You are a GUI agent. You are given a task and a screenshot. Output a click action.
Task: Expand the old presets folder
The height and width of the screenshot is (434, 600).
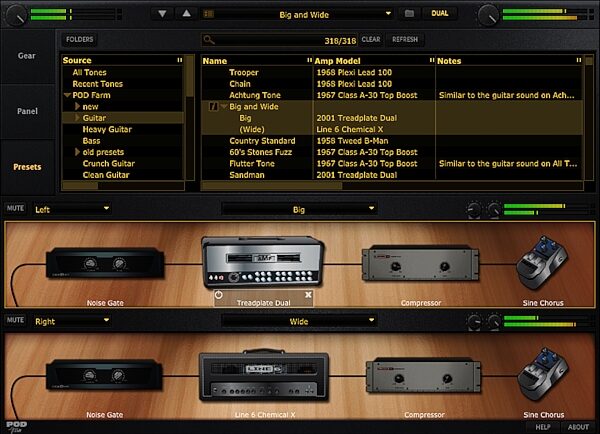[x=77, y=152]
